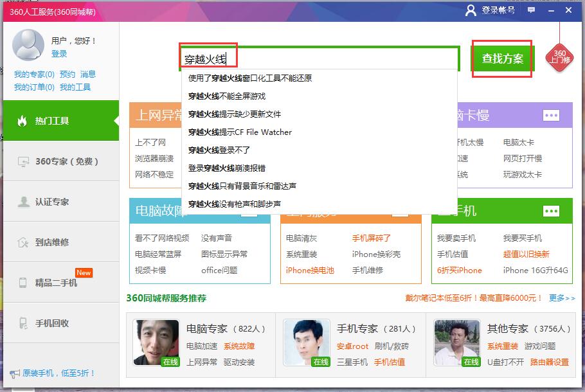Select the 热门工具 sidebar tab
The image size is (585, 392).
coord(61,120)
